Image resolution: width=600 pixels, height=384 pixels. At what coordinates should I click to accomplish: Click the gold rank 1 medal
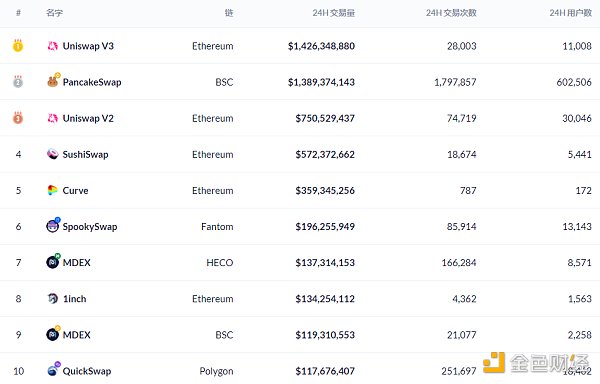18,45
